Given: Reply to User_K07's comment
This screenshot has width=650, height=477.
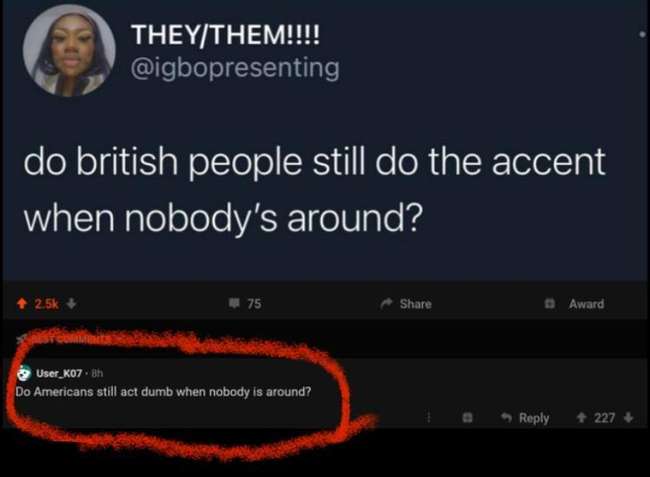Looking at the screenshot, I should [525, 418].
